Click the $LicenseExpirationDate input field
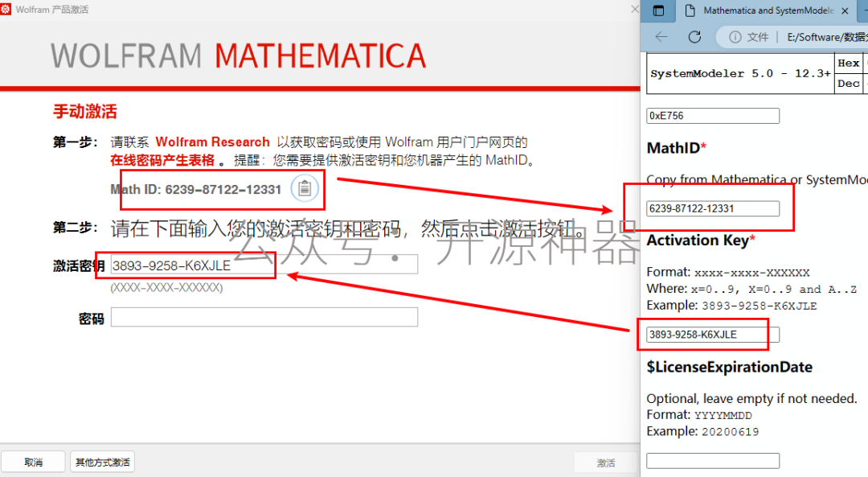 coord(713,461)
